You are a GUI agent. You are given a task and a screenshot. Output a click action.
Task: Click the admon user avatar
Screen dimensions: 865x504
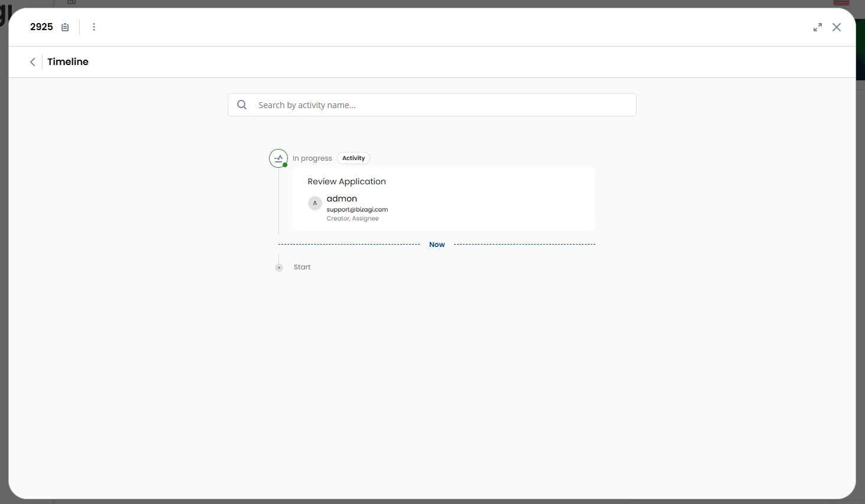click(x=315, y=203)
